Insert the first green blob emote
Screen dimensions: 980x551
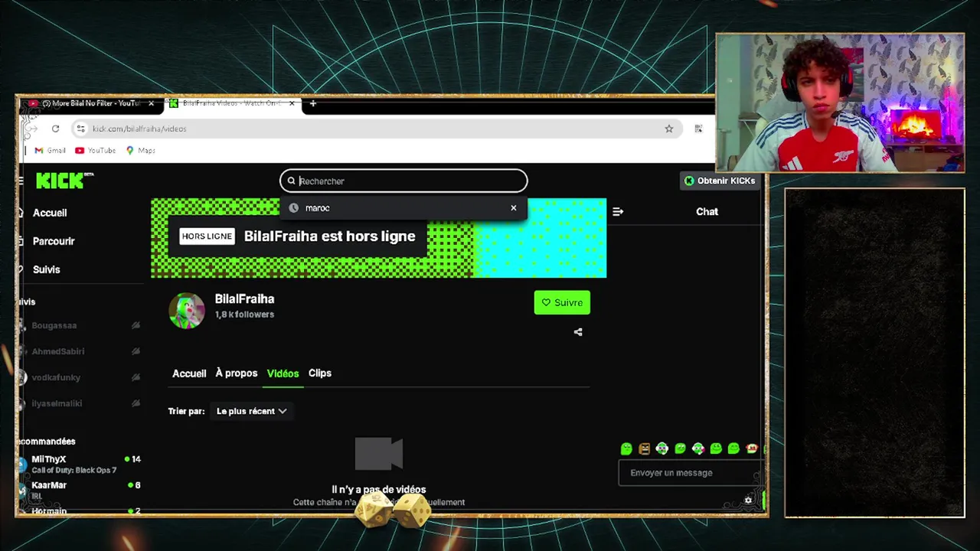coord(626,448)
